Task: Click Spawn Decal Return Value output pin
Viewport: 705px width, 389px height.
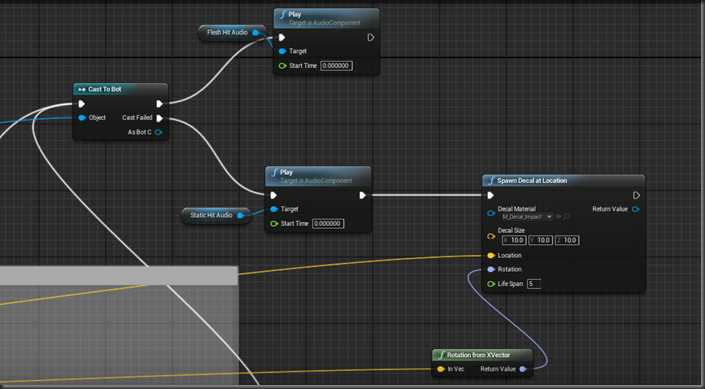Action: [636, 209]
